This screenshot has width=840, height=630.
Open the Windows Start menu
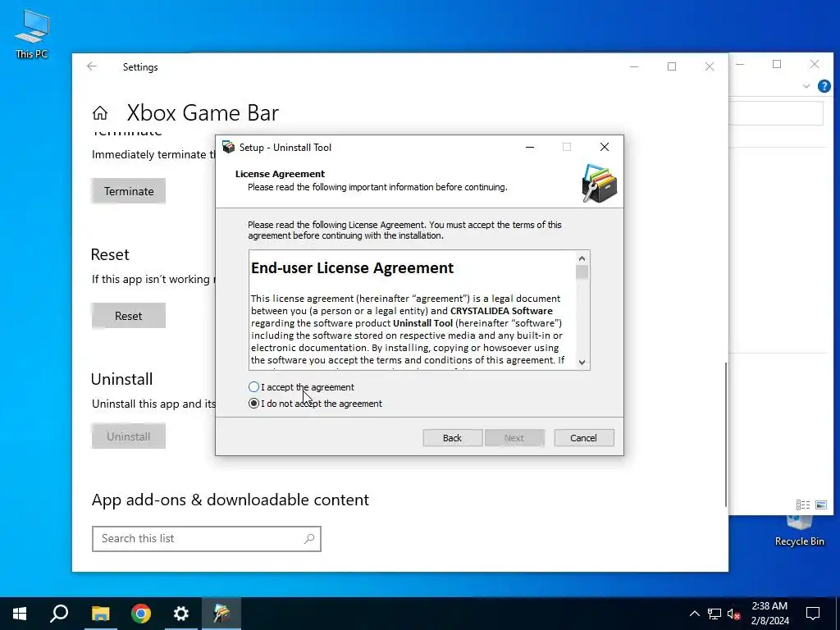[20, 614]
